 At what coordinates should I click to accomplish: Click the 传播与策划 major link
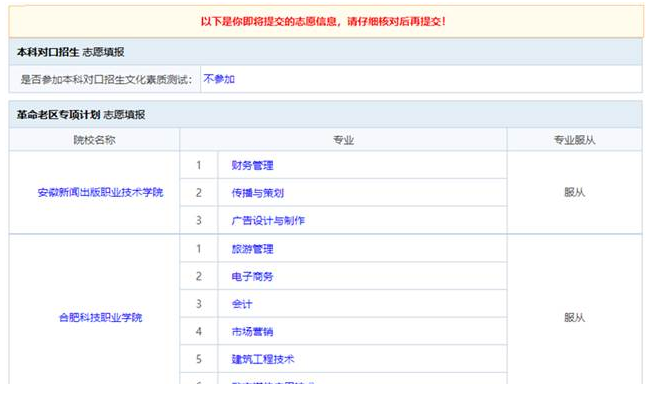point(258,193)
